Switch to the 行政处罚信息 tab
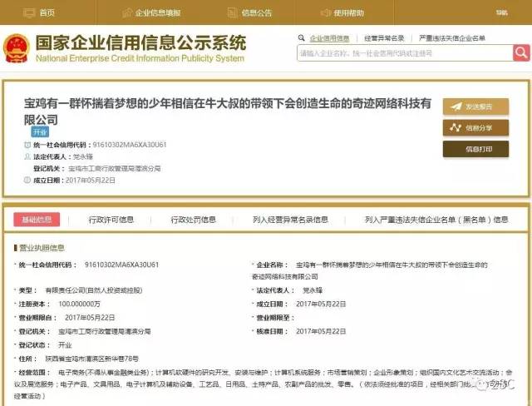This screenshot has width=532, height=406. point(193,220)
